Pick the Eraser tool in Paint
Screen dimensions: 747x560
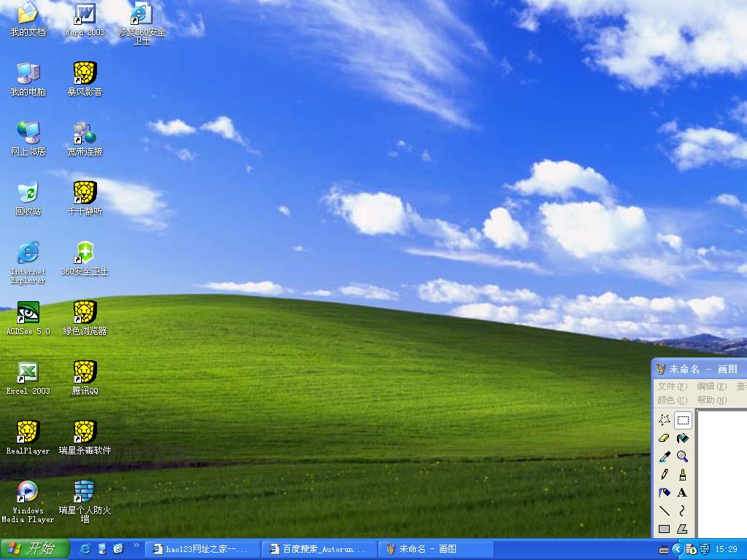point(664,438)
